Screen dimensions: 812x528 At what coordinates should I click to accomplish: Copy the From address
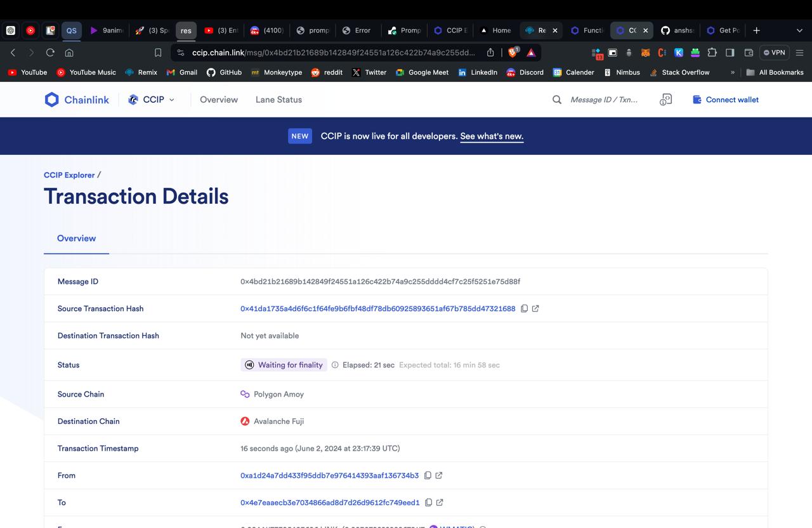(428, 475)
